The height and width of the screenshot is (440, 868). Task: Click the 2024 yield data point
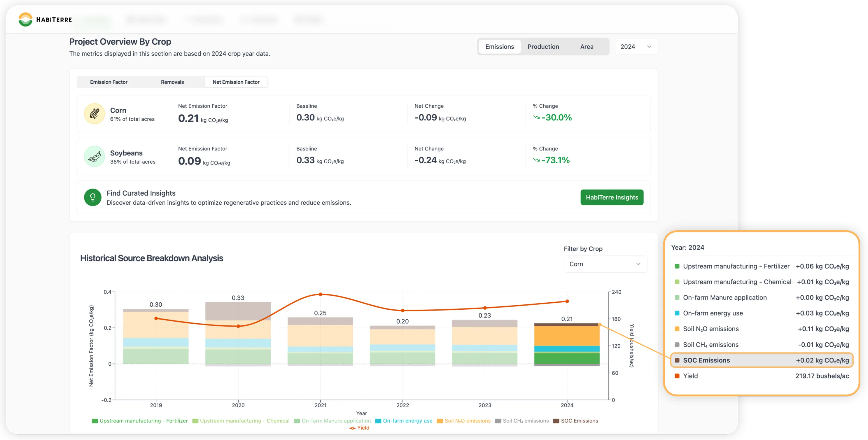point(567,301)
